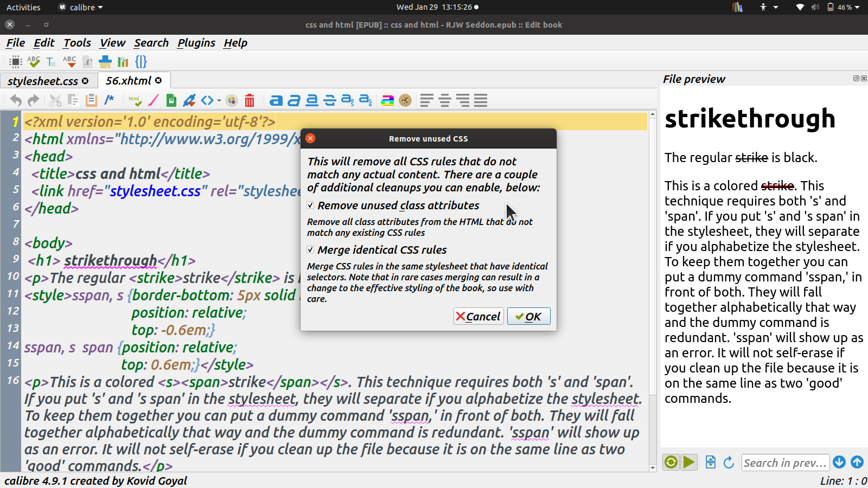
Task: Paste from clipboard with the clipboard icon
Action: pos(91,100)
